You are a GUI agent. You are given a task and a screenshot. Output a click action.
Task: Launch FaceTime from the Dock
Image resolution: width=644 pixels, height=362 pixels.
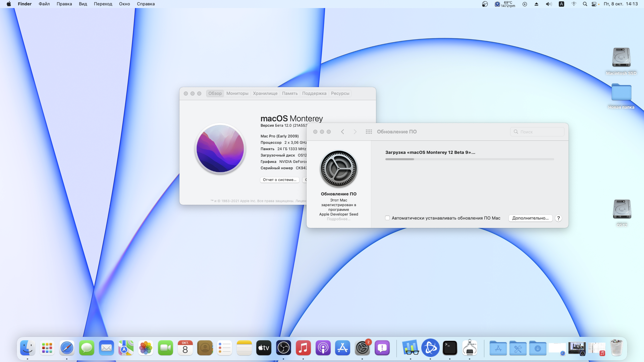tap(165, 348)
